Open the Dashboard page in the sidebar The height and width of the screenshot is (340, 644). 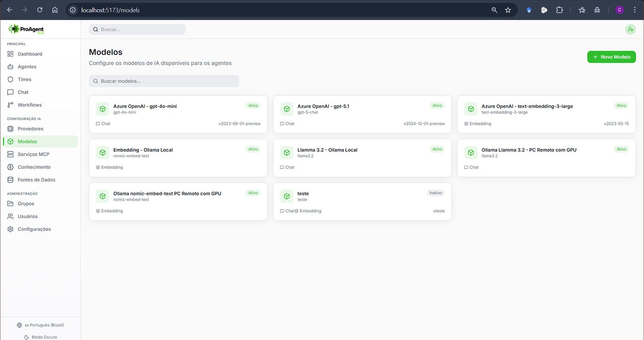click(x=30, y=54)
